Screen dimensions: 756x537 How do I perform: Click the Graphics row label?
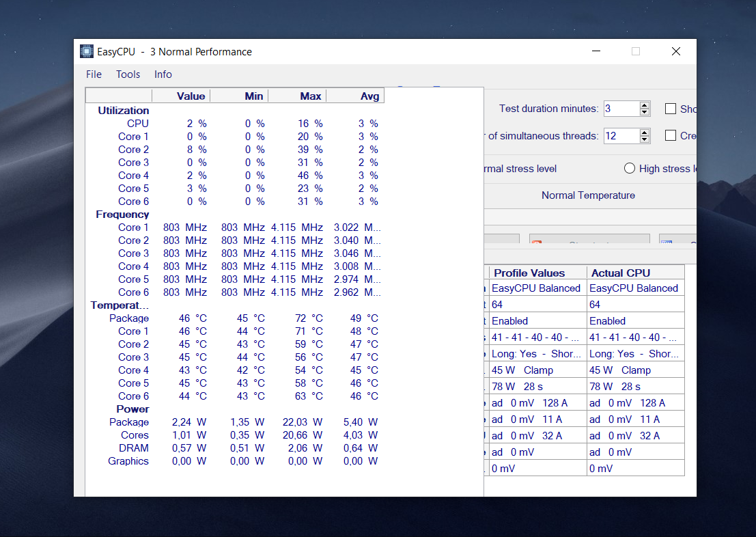coord(128,461)
